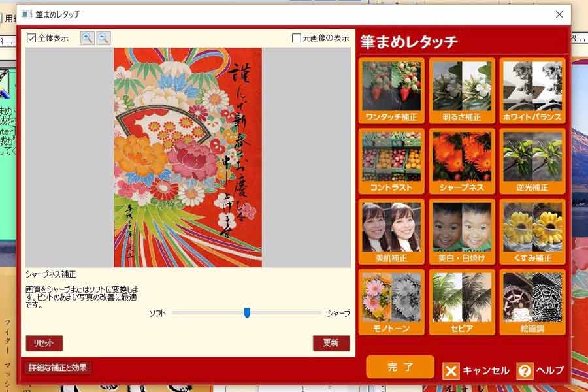The height and width of the screenshot is (392, 588).
Task: Select シャープネス sharpness effect tile
Action: click(462, 161)
